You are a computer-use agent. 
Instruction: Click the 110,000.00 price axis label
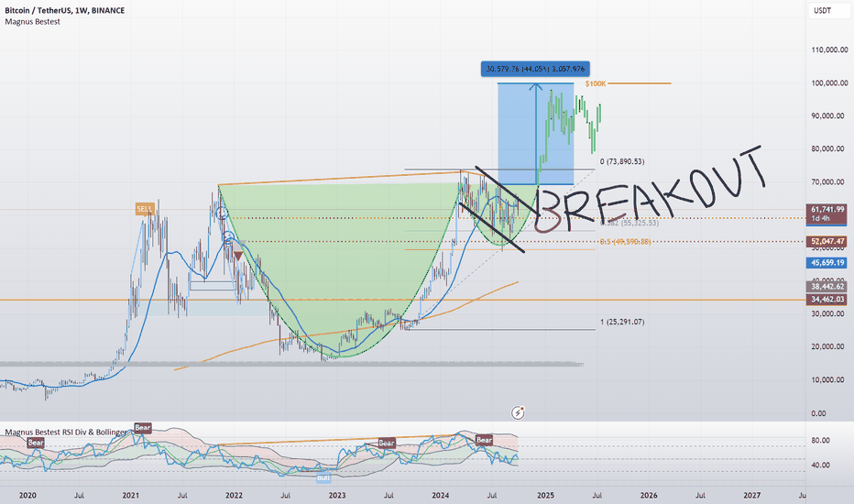click(829, 49)
